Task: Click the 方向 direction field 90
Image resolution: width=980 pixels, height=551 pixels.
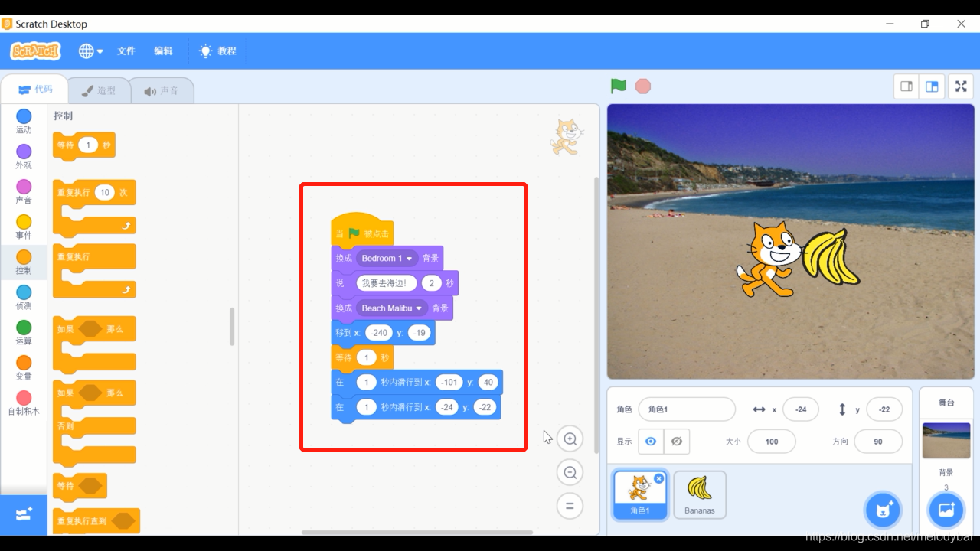Action: [x=877, y=442]
